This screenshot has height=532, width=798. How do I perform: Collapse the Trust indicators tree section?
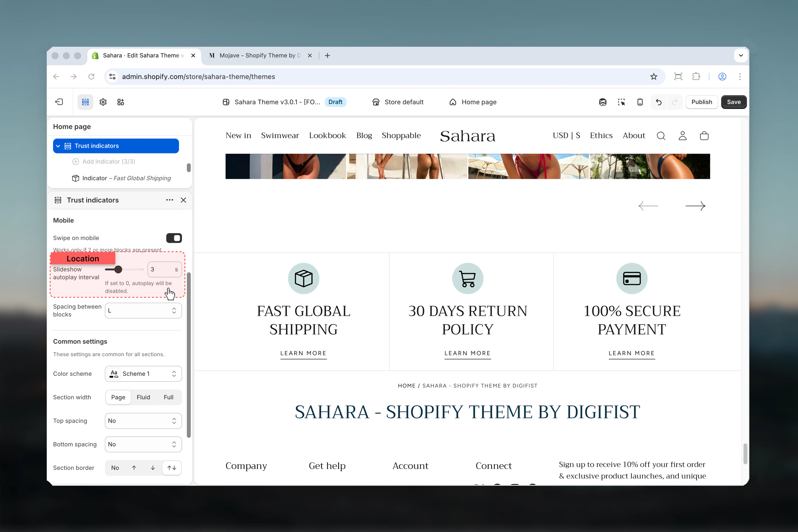(58, 146)
